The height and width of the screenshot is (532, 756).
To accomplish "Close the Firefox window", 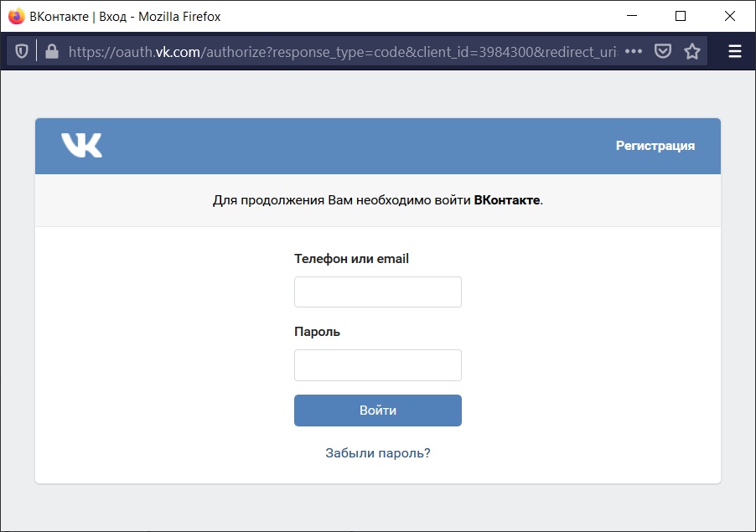I will (x=730, y=16).
